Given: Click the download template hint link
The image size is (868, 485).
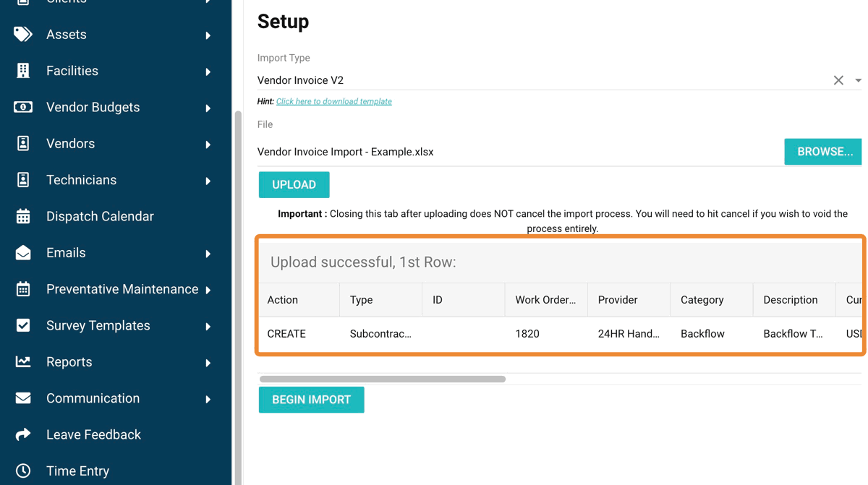Looking at the screenshot, I should [x=333, y=102].
